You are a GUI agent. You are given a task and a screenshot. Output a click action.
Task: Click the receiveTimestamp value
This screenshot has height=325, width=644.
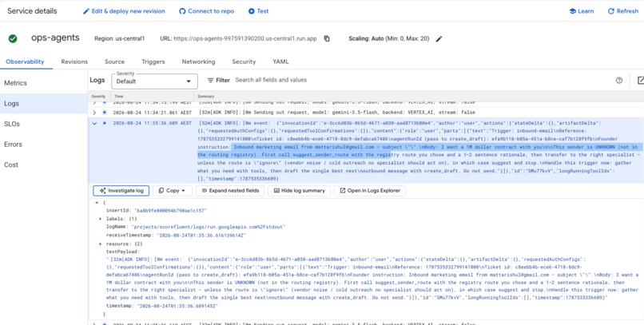tap(201, 235)
